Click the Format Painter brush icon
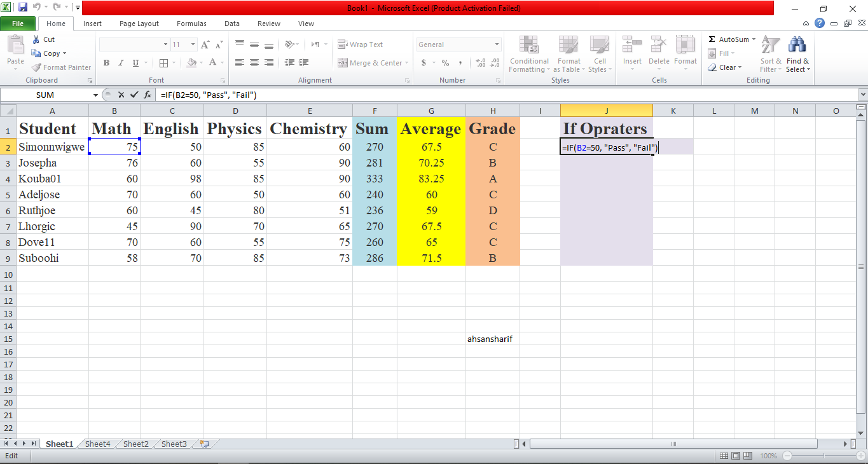This screenshot has height=464, width=868. tap(37, 67)
